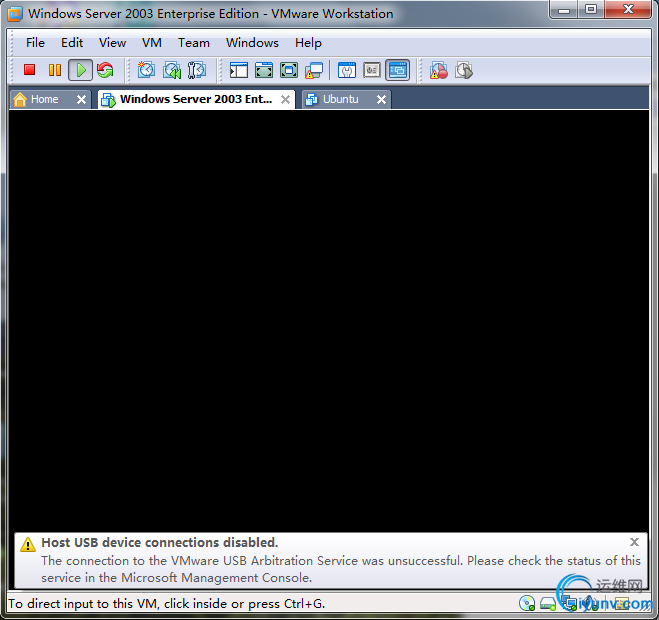659x620 pixels.
Task: Click the hard disk status icon
Action: point(548,604)
